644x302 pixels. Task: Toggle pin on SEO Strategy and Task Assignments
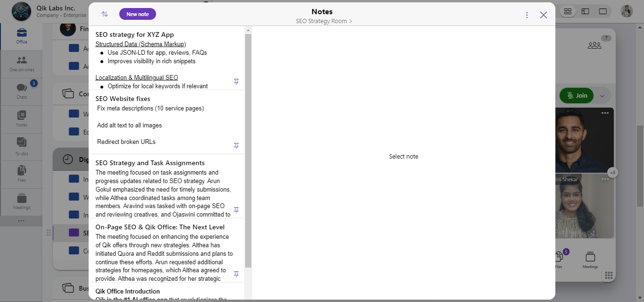237,210
